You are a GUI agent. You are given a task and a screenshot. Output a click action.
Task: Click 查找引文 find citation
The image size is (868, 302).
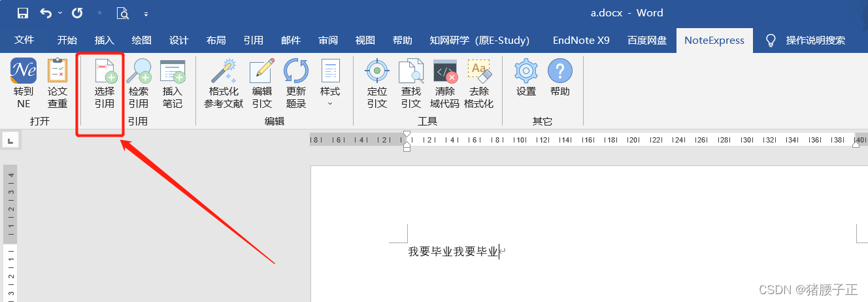click(411, 84)
